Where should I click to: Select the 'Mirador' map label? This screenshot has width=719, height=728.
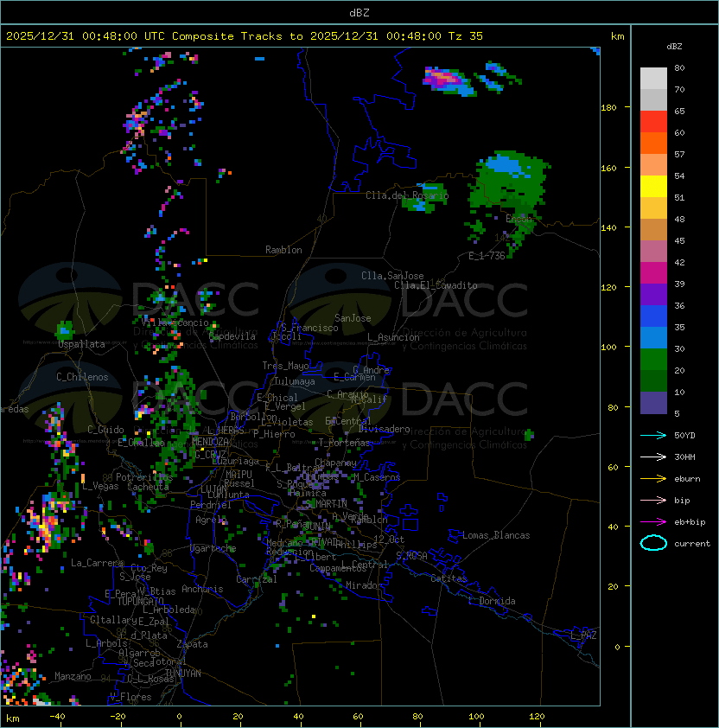pyautogui.click(x=364, y=585)
